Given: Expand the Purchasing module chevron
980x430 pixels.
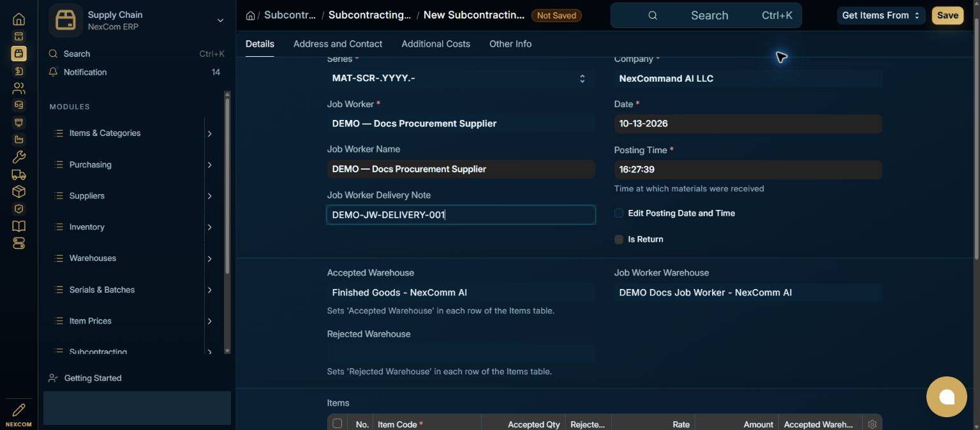Looking at the screenshot, I should (209, 165).
